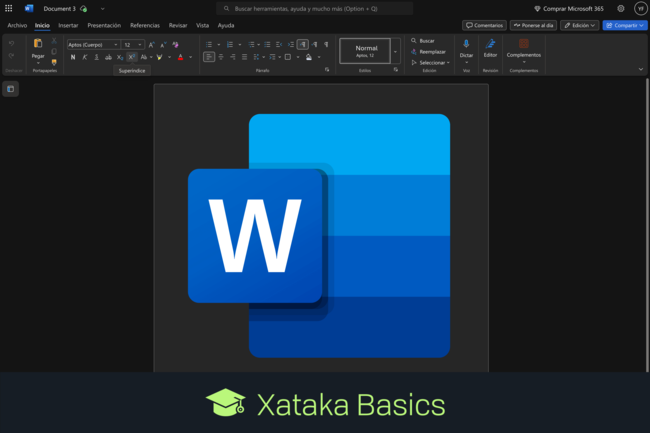Pick the red font color swatch
This screenshot has width=650, height=433.
[179, 57]
